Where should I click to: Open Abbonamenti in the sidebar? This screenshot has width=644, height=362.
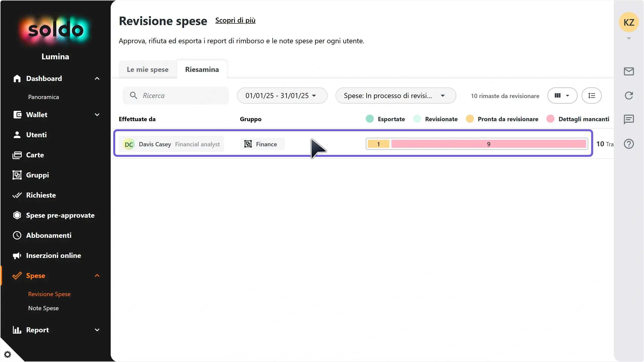tap(49, 235)
